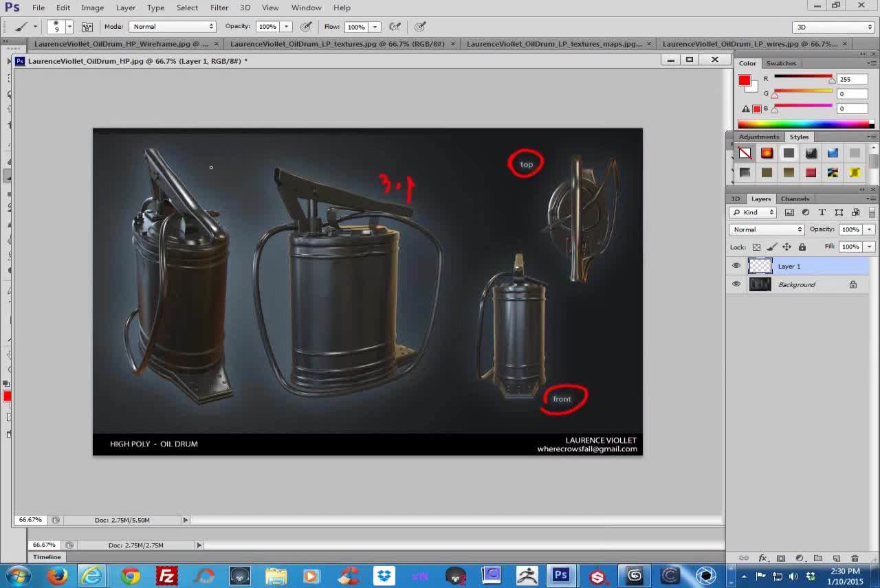Open FileZilla from the taskbar
Screen dimensions: 880x588
pyautogui.click(x=166, y=576)
